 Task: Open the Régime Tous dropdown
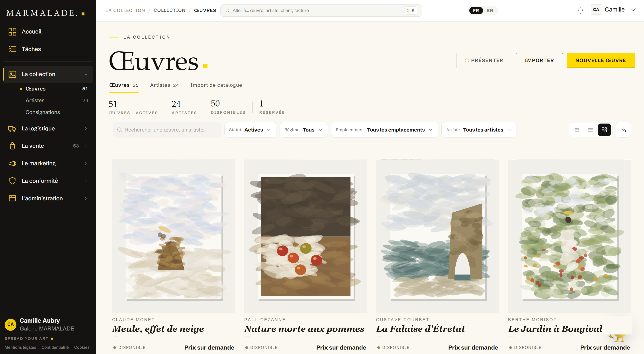tap(303, 130)
